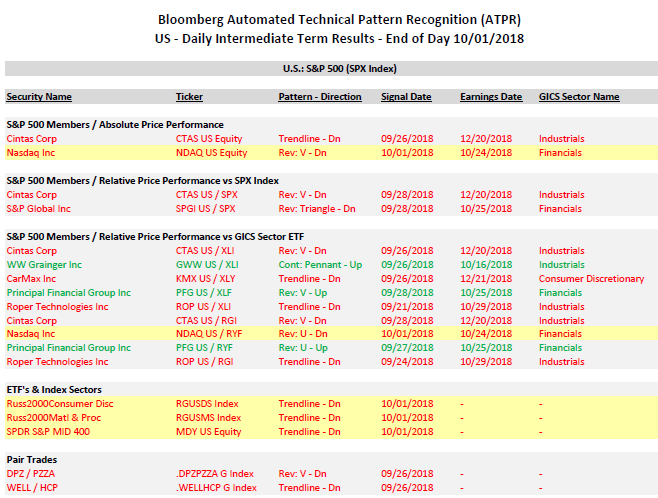Image resolution: width=658 pixels, height=498 pixels.
Task: Click the 09/27/2018 signal date cell
Action: click(x=407, y=348)
